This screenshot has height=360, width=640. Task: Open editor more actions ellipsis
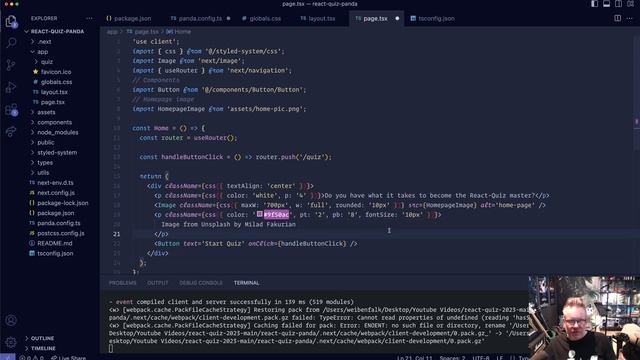tap(630, 18)
